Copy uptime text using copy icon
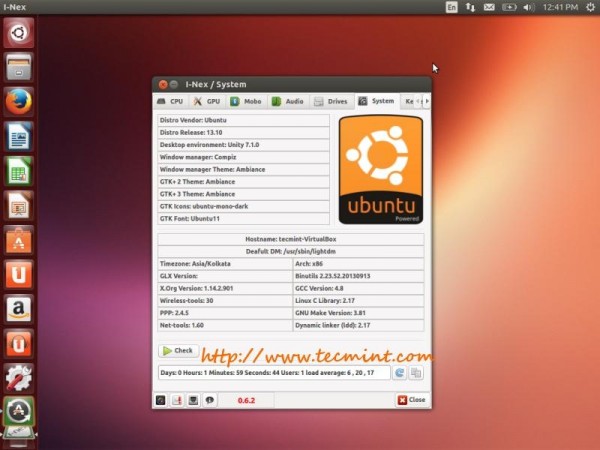 pos(416,373)
